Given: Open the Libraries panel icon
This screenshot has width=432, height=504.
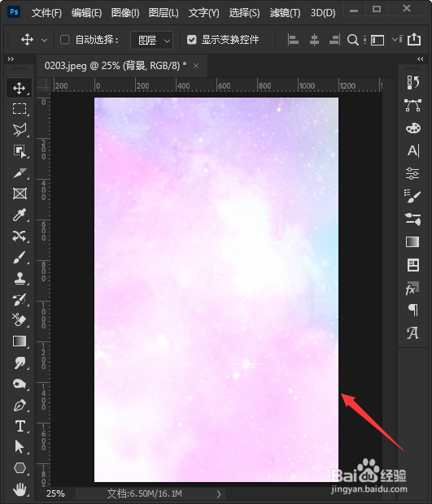Looking at the screenshot, I should coord(413,265).
